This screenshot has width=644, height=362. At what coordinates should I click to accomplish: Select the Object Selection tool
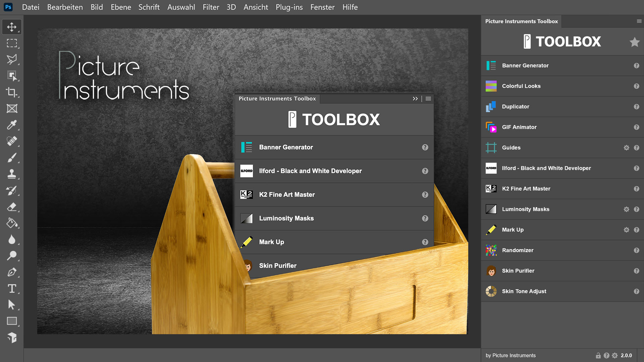[x=12, y=76]
